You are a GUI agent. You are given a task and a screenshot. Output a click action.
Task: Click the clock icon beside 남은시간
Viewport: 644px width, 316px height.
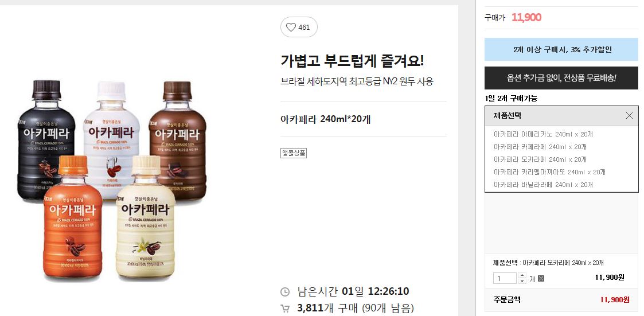[x=284, y=292]
